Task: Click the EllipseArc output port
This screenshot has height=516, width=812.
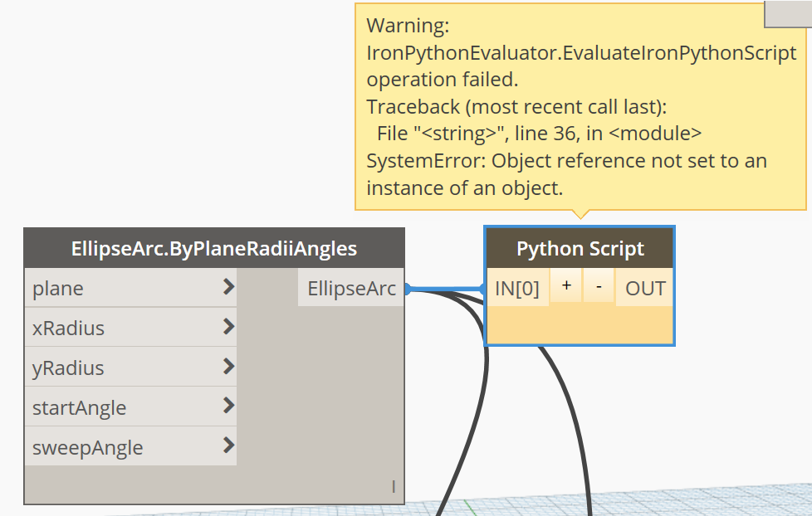Action: (350, 288)
